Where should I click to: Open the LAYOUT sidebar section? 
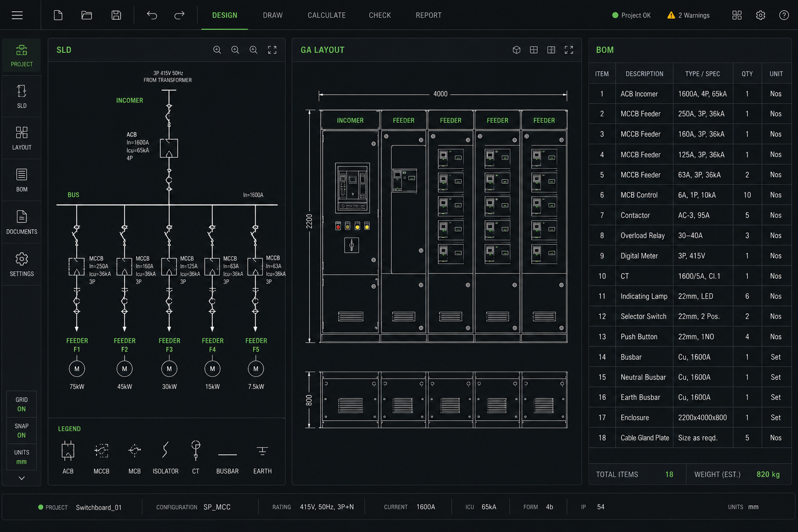[21, 138]
